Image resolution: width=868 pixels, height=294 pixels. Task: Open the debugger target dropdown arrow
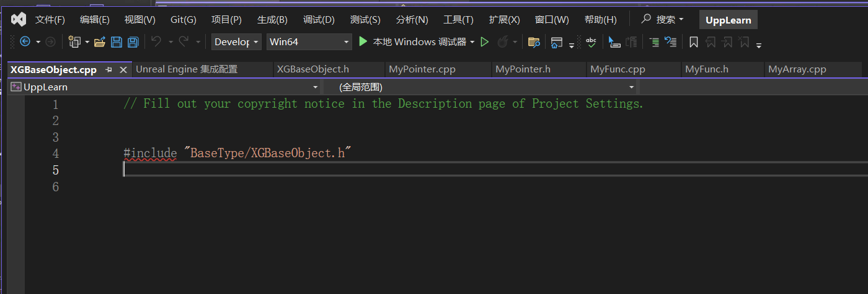pos(472,42)
